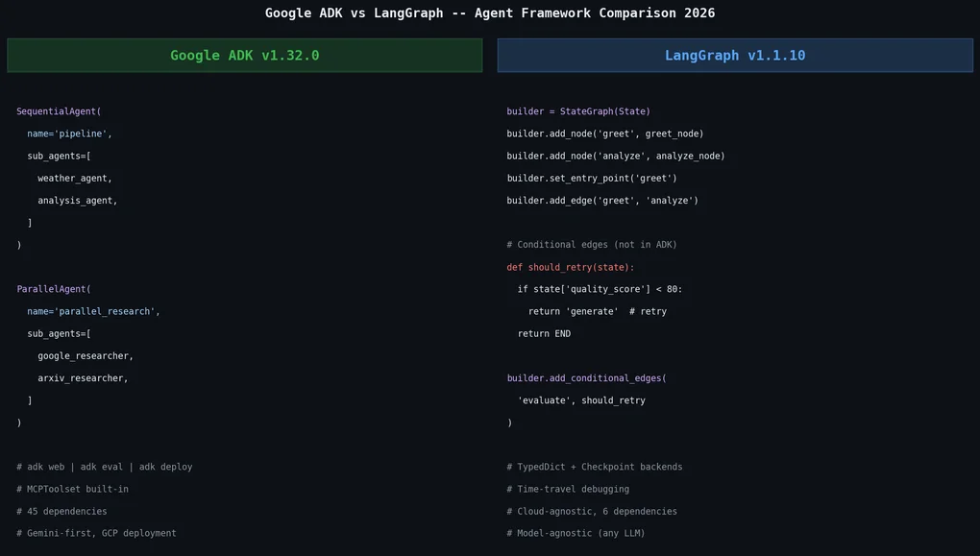Viewport: 980px width, 556px height.
Task: Click the '# Time-travel debugging' comment
Action: [568, 489]
